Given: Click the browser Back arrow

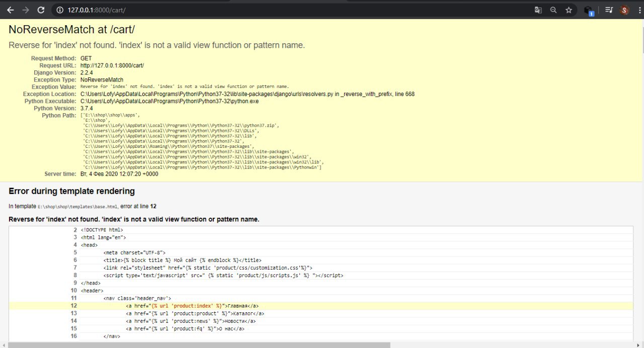Looking at the screenshot, I should click(10, 10).
